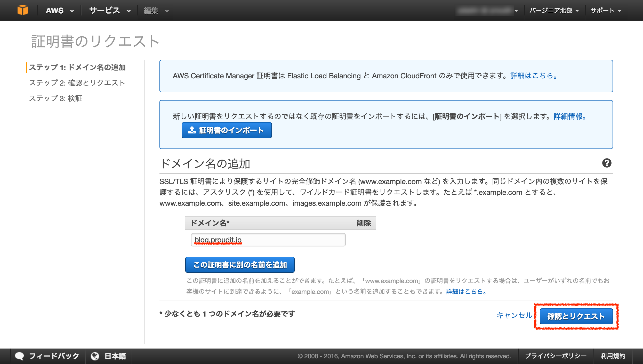
Task: Click the feedback speech bubble icon
Action: [19, 356]
